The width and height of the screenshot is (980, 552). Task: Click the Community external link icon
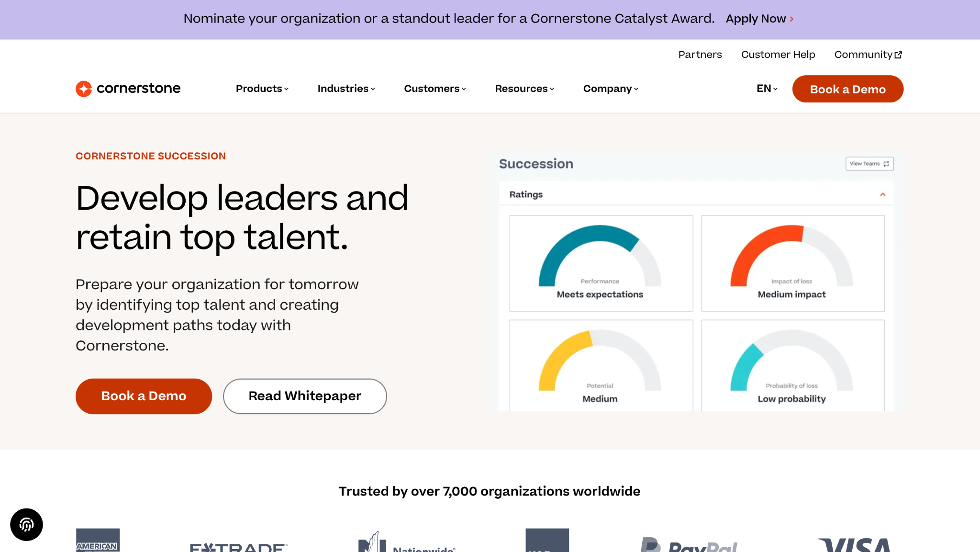click(898, 55)
